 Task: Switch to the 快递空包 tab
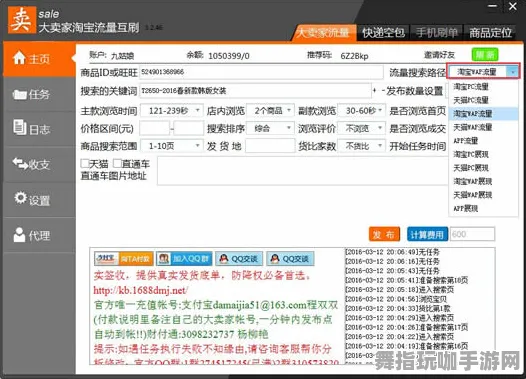[x=383, y=33]
